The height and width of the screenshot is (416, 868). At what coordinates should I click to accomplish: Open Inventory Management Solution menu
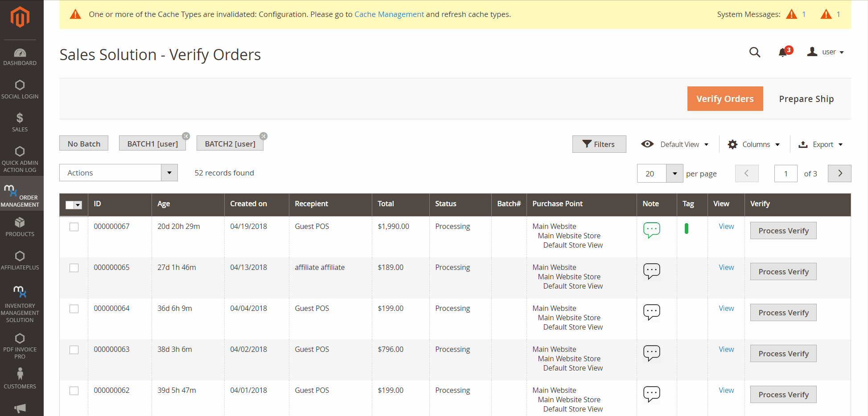[x=20, y=304]
